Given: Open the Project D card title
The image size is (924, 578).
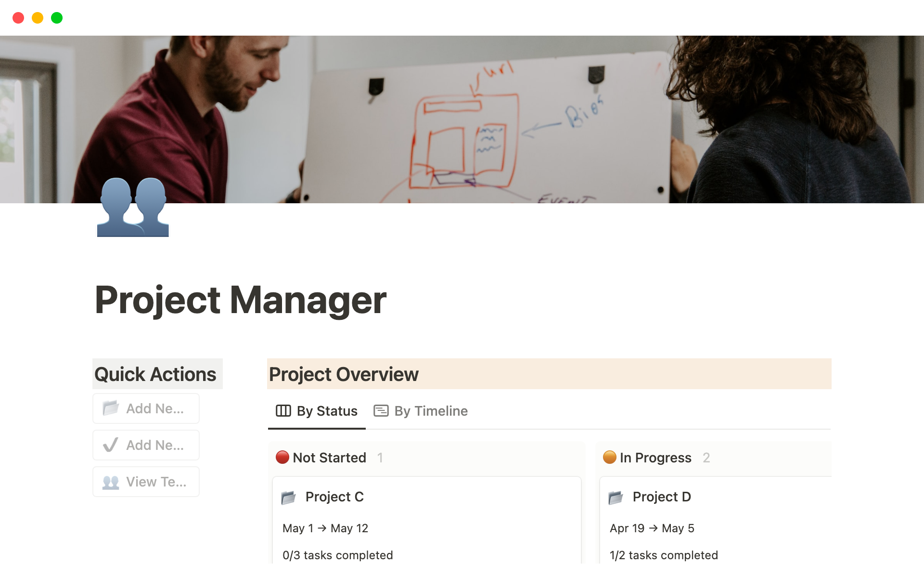Looking at the screenshot, I should 662,497.
